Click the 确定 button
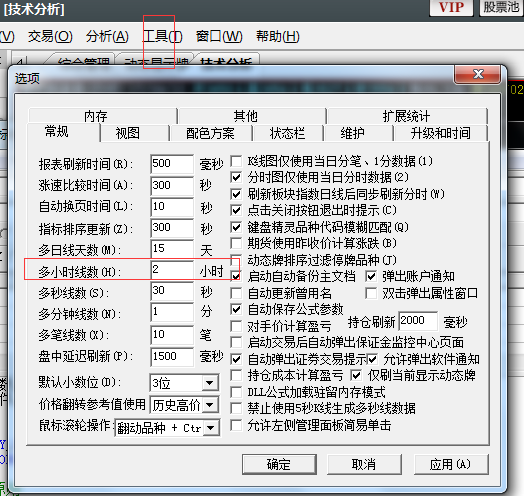The image size is (524, 496). (x=279, y=464)
